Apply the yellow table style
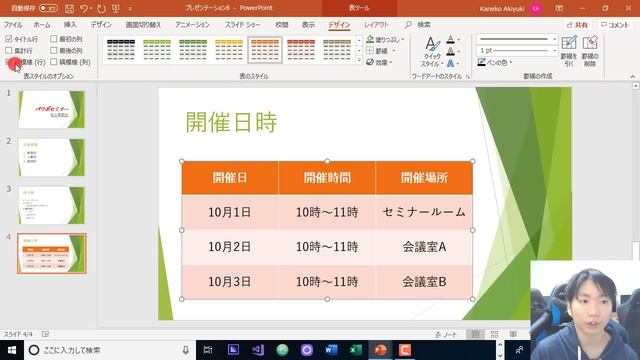640x360 pixels. [x=229, y=50]
